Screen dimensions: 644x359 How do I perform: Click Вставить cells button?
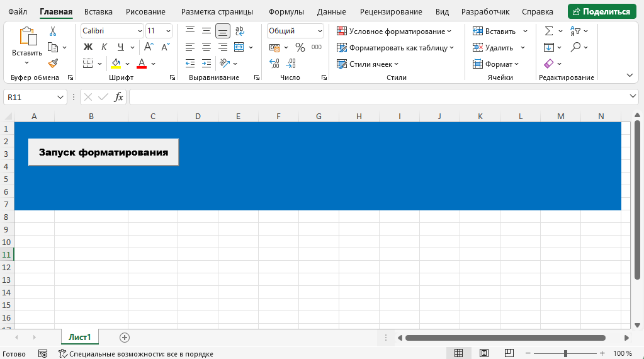(x=494, y=31)
